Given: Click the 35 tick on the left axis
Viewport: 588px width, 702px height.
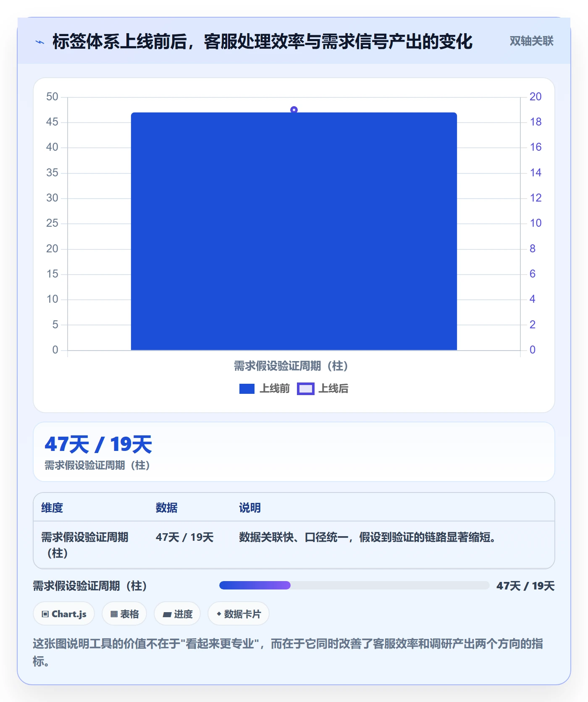Looking at the screenshot, I should pos(52,173).
